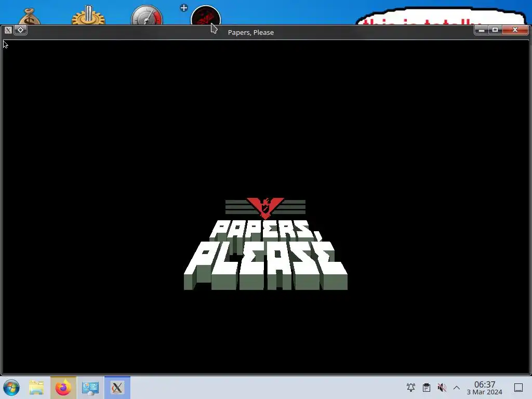
Task: Switch to Firefox in the taskbar
Action: tap(63, 388)
